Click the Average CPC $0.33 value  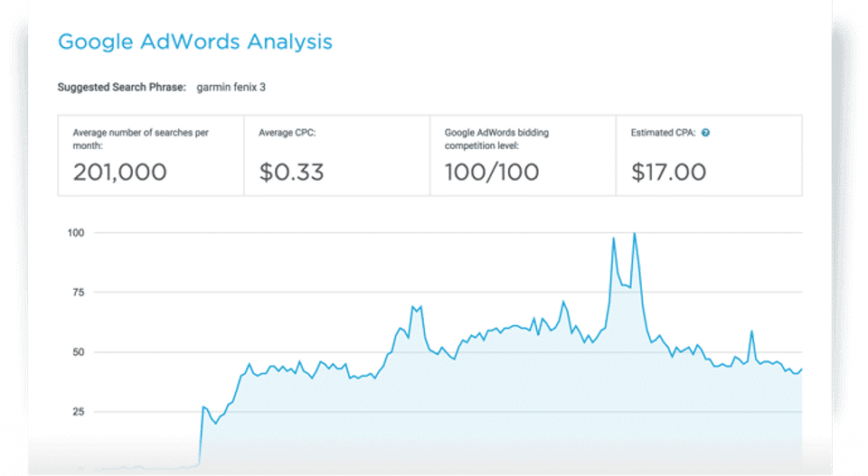[x=291, y=172]
